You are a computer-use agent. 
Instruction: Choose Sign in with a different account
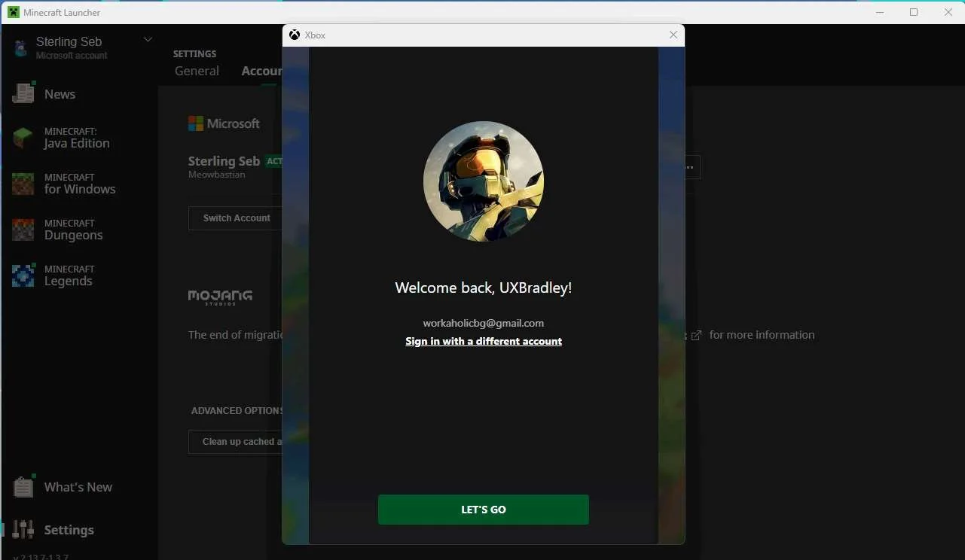pyautogui.click(x=484, y=341)
